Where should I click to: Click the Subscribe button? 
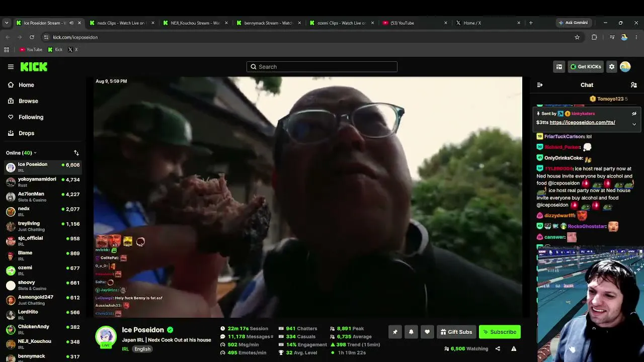500,332
